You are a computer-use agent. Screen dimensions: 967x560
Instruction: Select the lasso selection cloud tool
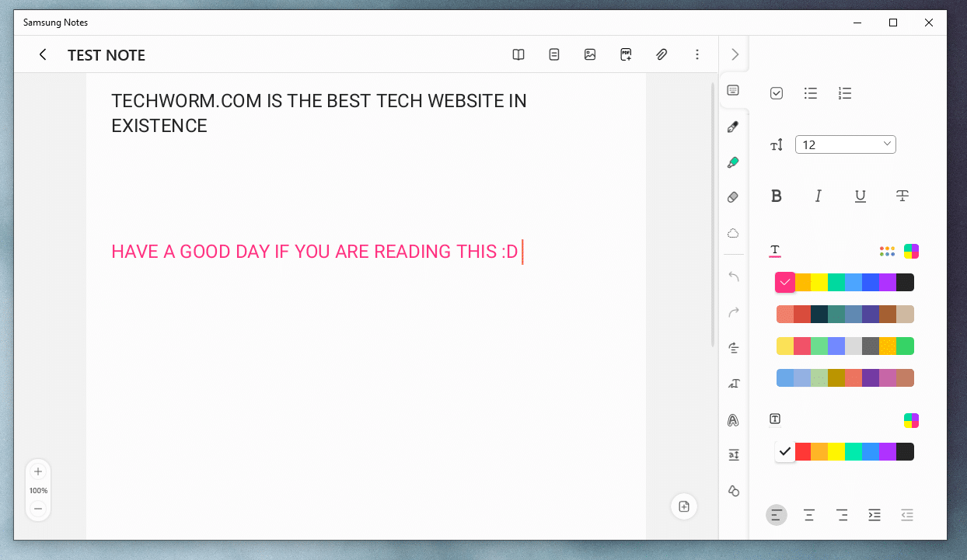pyautogui.click(x=733, y=234)
